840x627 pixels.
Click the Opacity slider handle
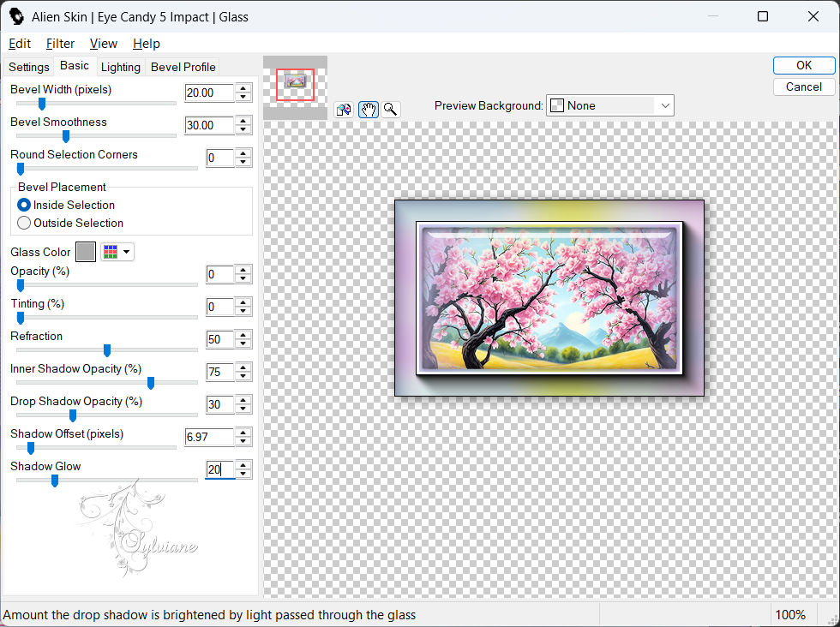click(x=21, y=285)
